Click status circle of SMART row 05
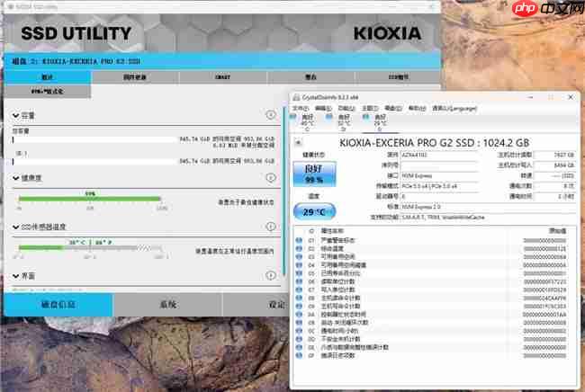 (x=299, y=273)
